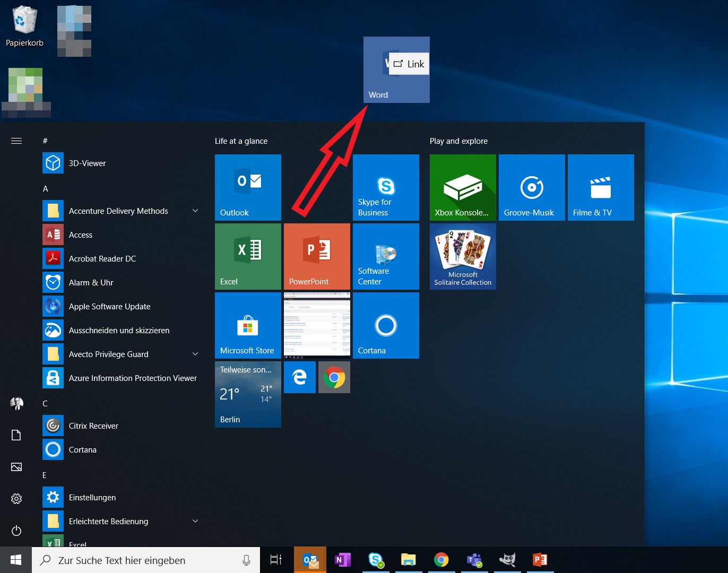
Task: Open Microsoft Teams from the taskbar
Action: [x=474, y=560]
